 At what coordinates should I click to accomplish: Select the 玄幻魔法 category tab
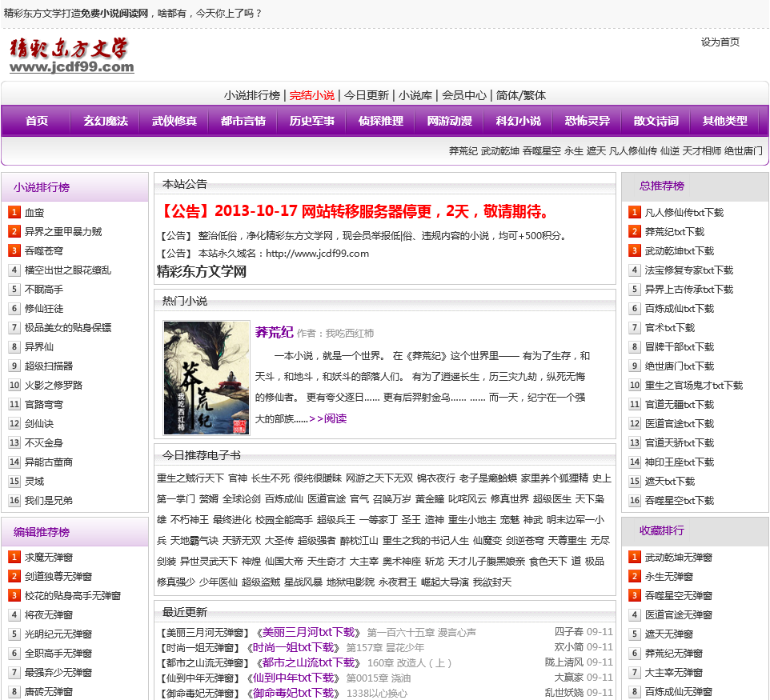point(106,121)
